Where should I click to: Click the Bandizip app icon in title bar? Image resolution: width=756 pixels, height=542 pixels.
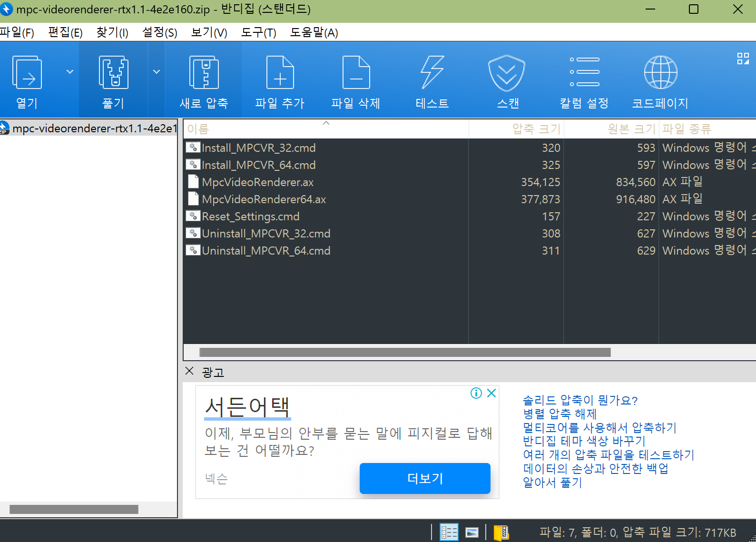6,9
